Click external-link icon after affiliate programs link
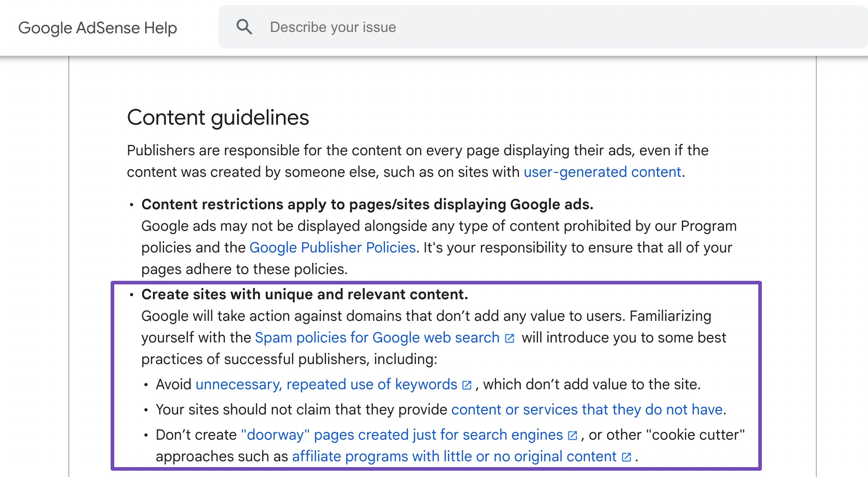Image resolution: width=868 pixels, height=477 pixels. click(626, 457)
